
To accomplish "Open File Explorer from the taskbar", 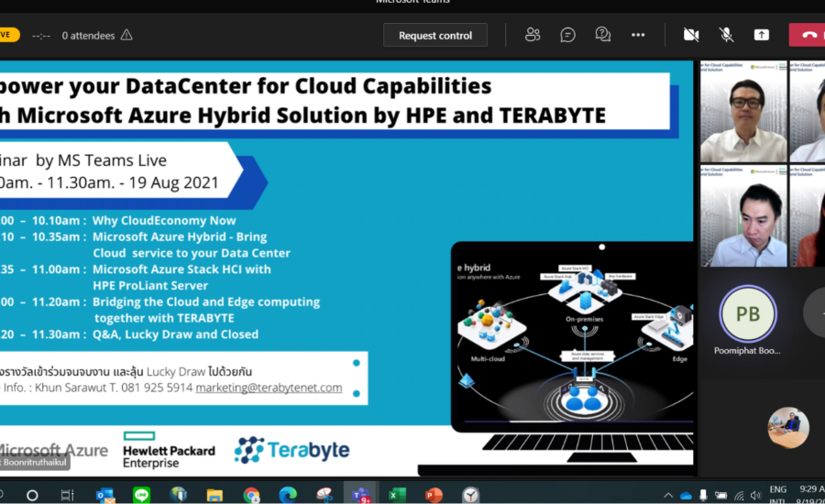I will 214,495.
